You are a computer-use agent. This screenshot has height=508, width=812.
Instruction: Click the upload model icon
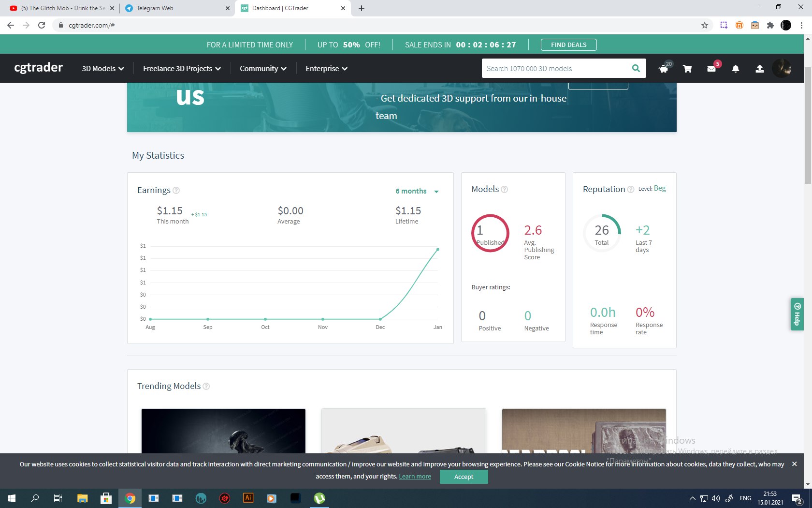point(760,69)
